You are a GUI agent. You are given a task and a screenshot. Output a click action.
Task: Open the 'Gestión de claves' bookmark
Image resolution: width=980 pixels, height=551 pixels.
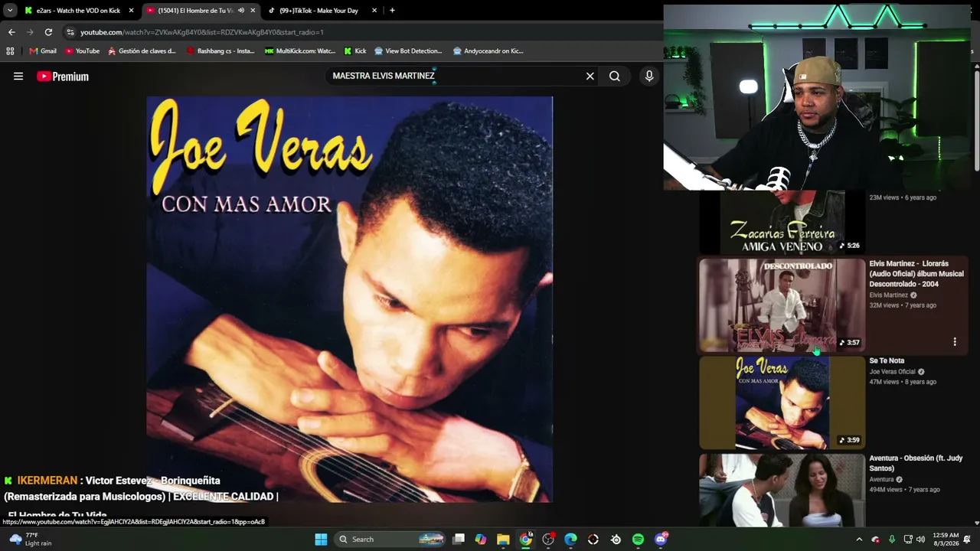[142, 51]
